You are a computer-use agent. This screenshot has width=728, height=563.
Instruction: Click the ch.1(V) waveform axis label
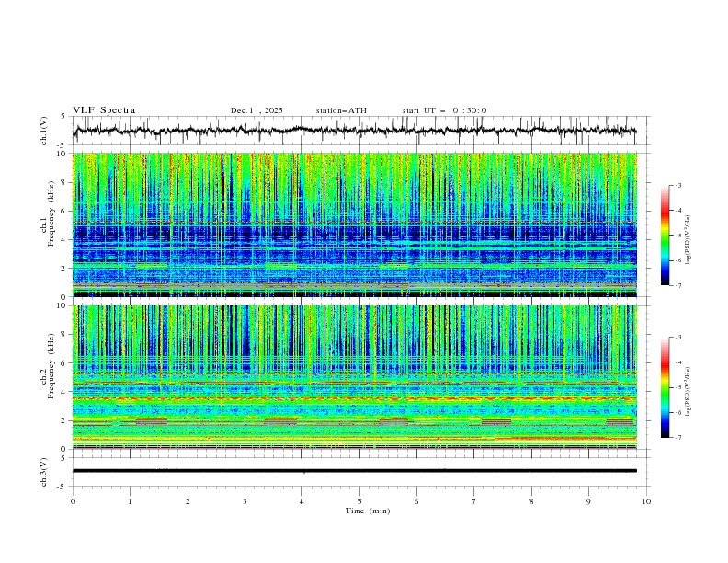(44, 132)
